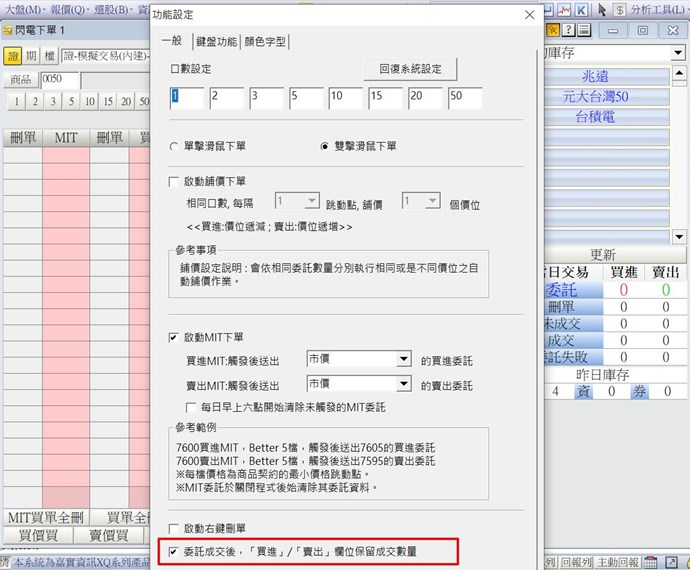Click the dollar sign toolbar icon
Image resolution: width=690 pixels, height=570 pixels.
coord(620,9)
